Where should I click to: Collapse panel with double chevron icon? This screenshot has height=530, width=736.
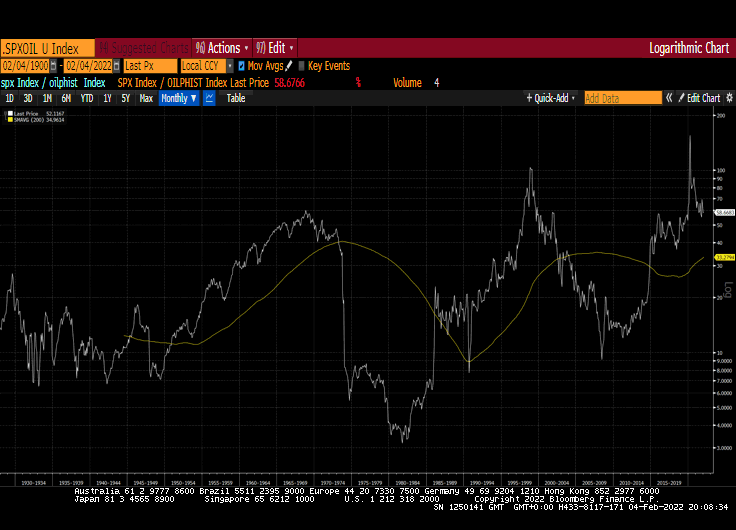669,98
